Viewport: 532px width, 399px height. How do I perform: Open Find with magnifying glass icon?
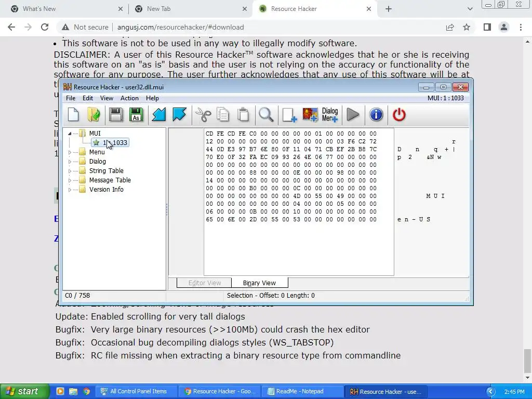click(266, 115)
